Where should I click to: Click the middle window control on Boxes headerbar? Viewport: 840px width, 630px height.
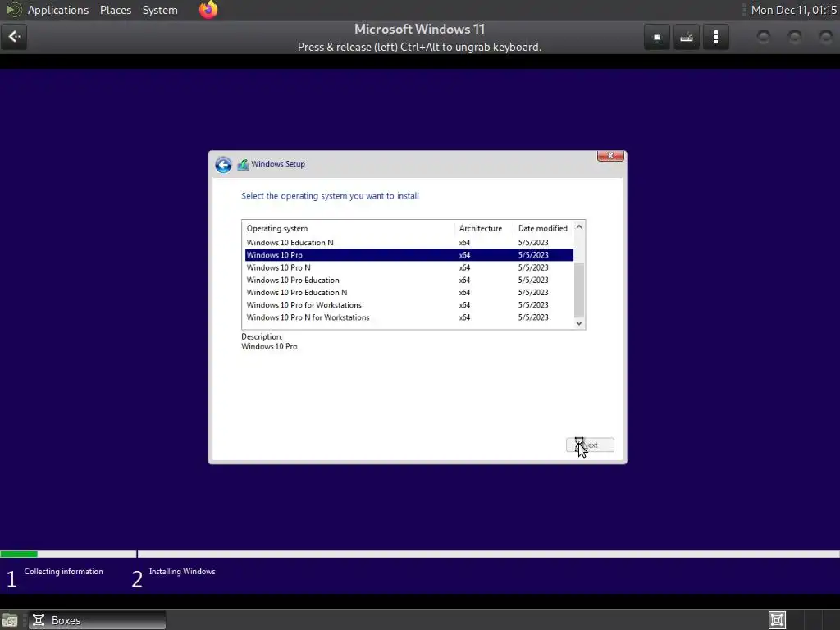click(794, 37)
